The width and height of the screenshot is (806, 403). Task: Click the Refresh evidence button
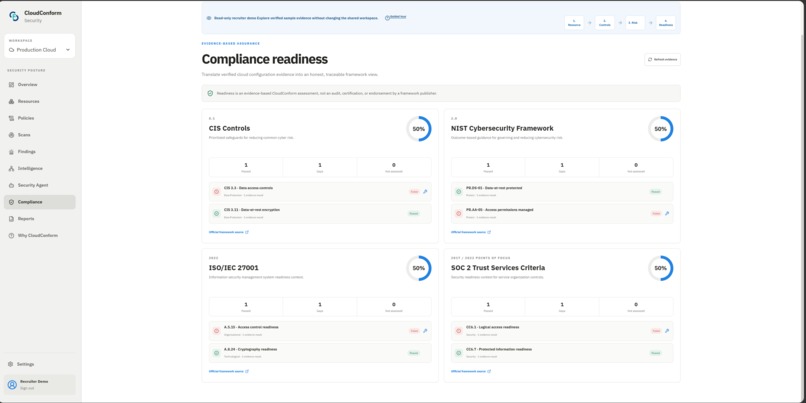pyautogui.click(x=662, y=60)
